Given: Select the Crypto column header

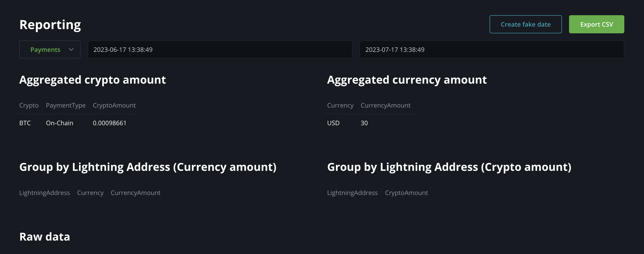Looking at the screenshot, I should [x=29, y=105].
